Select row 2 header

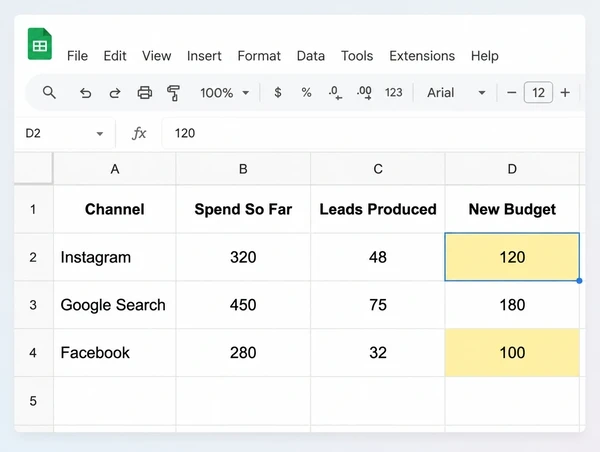(34, 257)
